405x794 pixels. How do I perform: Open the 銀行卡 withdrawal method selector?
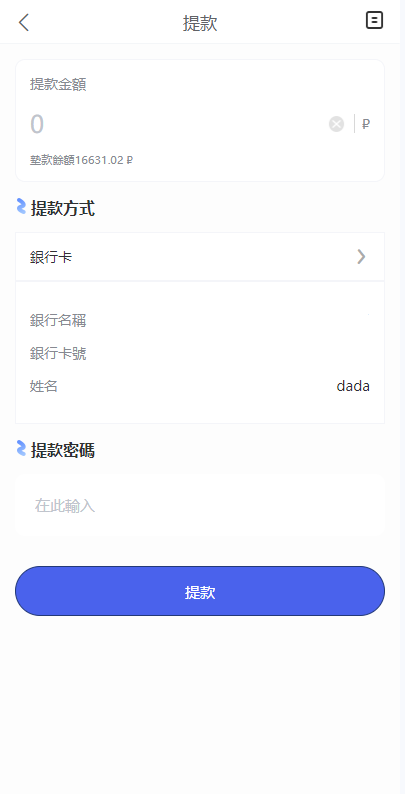pyautogui.click(x=200, y=257)
